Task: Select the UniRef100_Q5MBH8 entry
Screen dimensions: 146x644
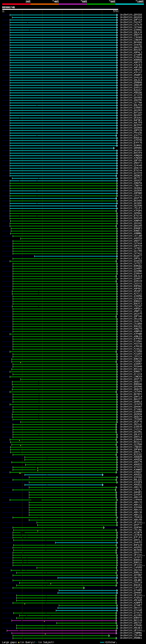Action: [x=131, y=82]
